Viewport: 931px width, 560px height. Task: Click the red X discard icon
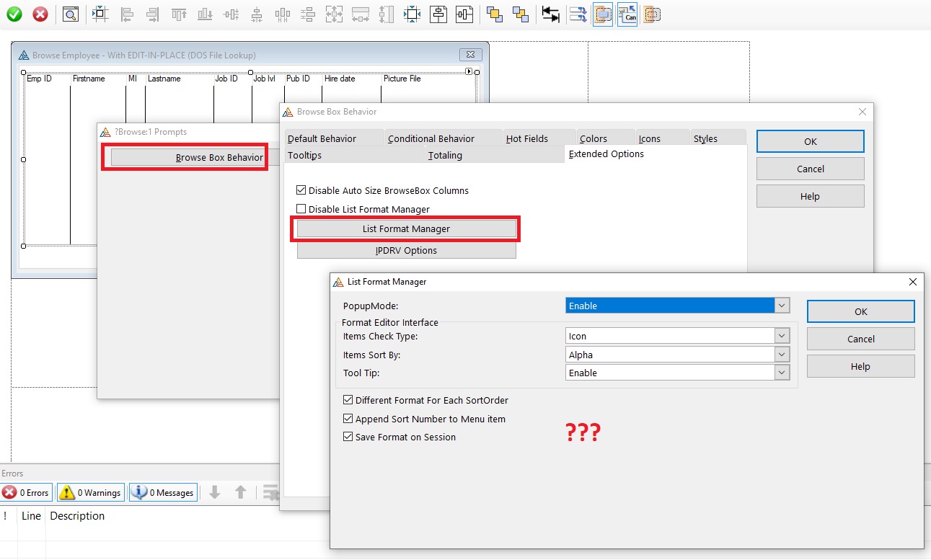tap(40, 14)
